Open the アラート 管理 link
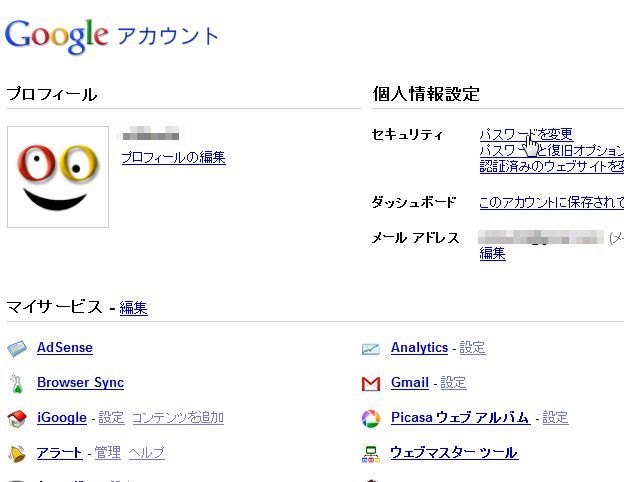 click(x=107, y=453)
